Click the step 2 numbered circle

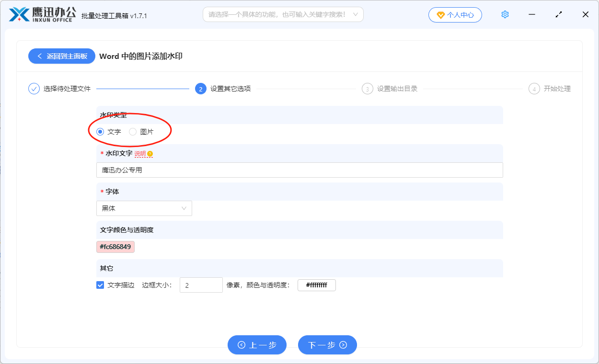click(x=201, y=89)
